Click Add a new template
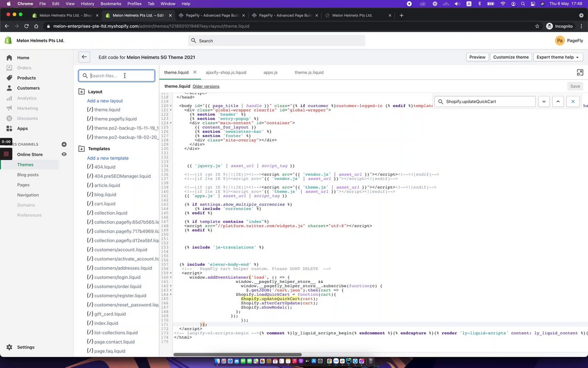The height and width of the screenshot is (368, 588). (108, 158)
